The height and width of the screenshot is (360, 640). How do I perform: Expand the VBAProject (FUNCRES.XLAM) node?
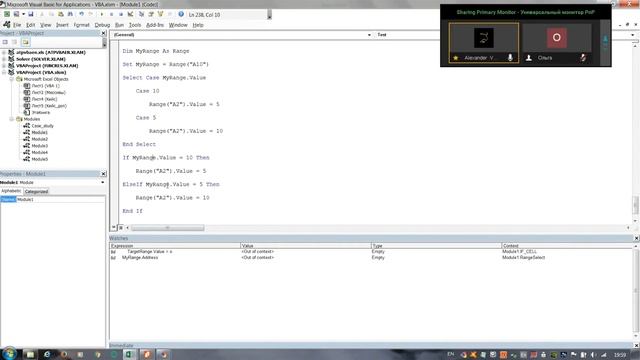click(4, 65)
